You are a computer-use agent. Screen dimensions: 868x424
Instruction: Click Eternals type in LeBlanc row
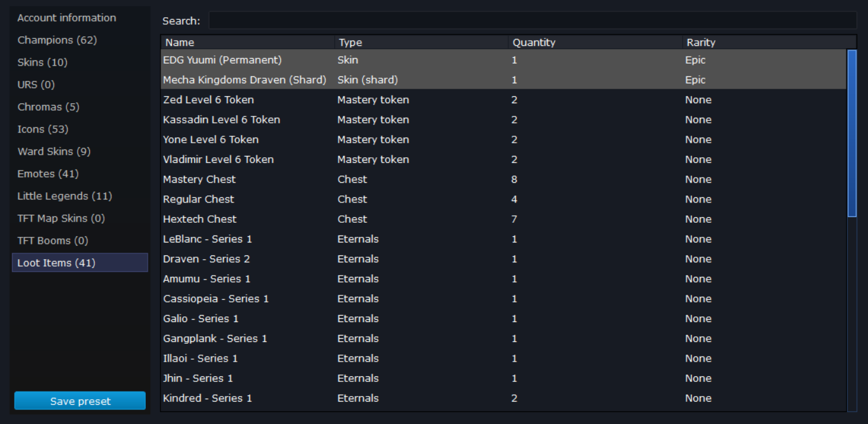coord(358,239)
